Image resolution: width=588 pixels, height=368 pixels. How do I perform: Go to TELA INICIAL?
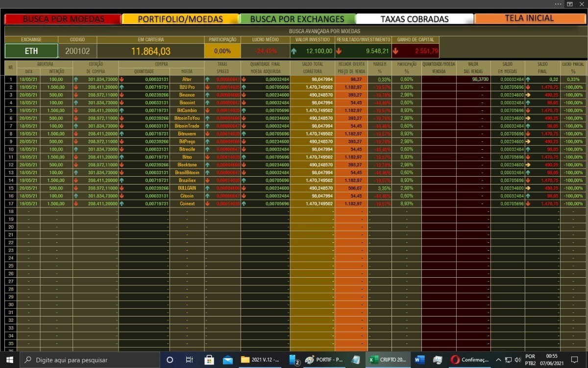point(529,19)
